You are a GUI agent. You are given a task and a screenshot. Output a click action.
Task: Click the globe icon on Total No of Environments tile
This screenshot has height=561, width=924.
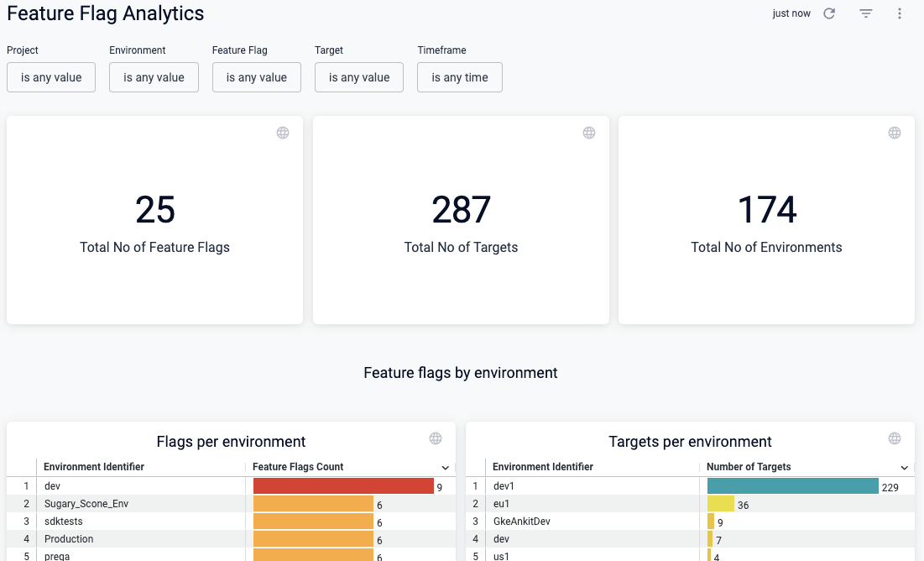(x=894, y=132)
